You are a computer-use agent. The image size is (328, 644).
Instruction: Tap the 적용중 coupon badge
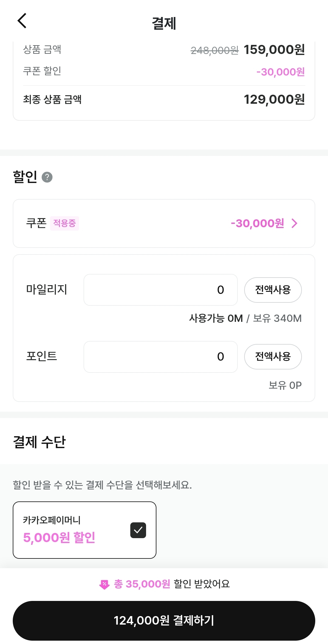(x=64, y=223)
